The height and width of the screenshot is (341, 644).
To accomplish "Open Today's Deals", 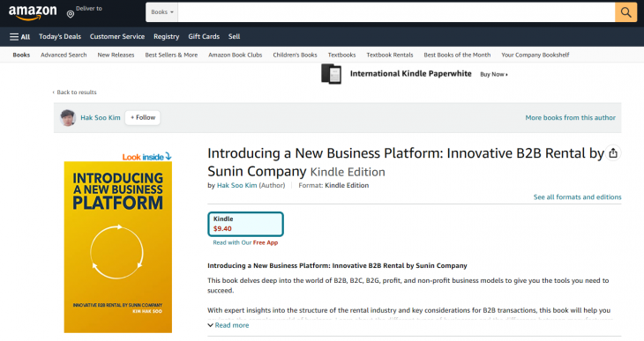I will (60, 36).
